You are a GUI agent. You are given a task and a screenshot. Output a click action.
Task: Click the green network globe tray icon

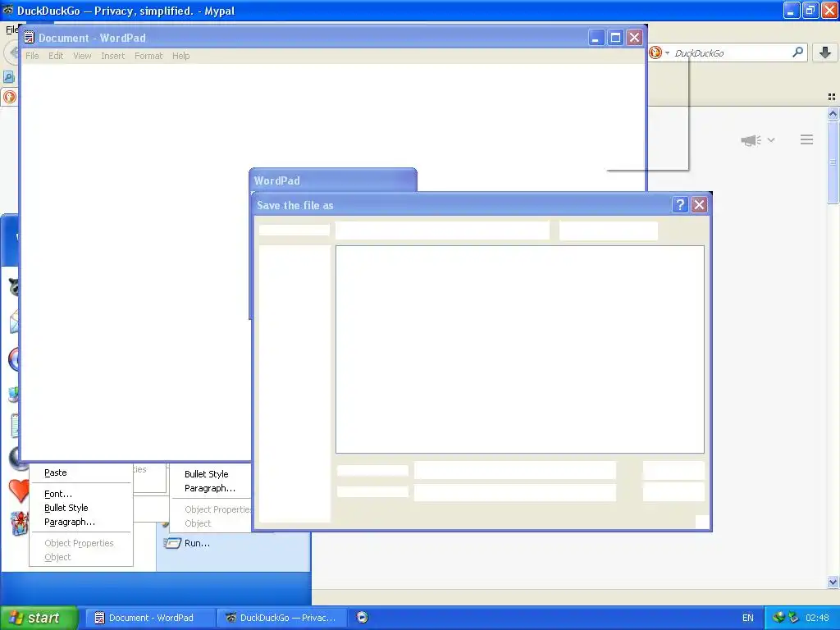coord(779,617)
